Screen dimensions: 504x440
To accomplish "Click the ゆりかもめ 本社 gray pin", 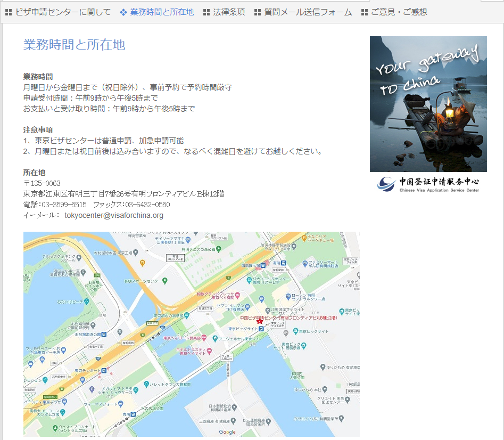I will tap(325, 389).
